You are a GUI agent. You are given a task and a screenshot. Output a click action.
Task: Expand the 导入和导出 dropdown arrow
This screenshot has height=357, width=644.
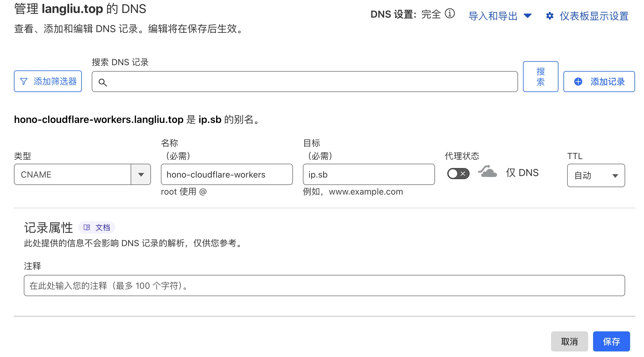528,15
